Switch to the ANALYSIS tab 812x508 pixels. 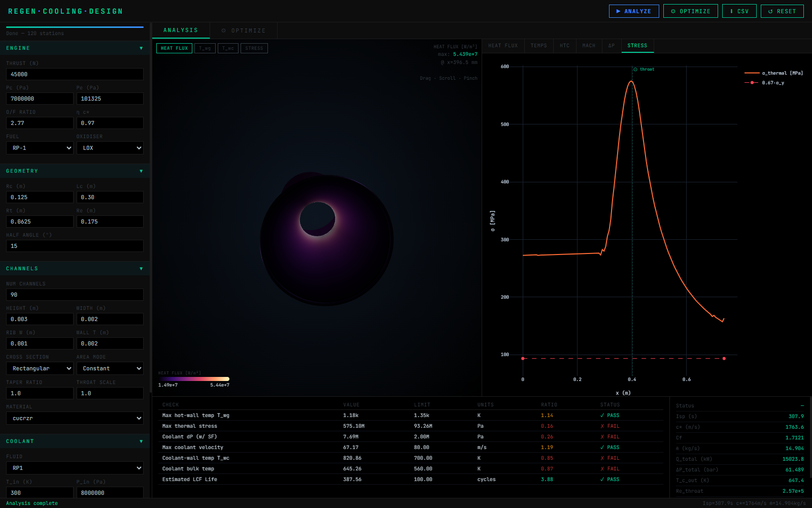pyautogui.click(x=181, y=30)
